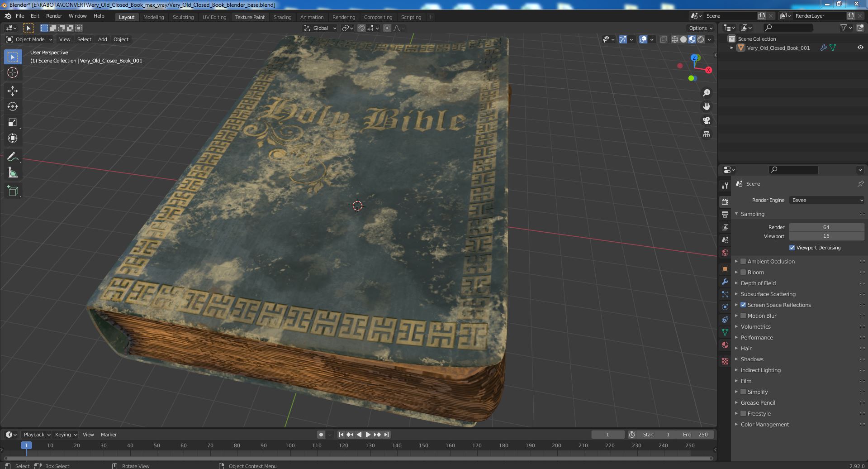This screenshot has width=868, height=469.
Task: Click the pan view hand icon
Action: [707, 106]
